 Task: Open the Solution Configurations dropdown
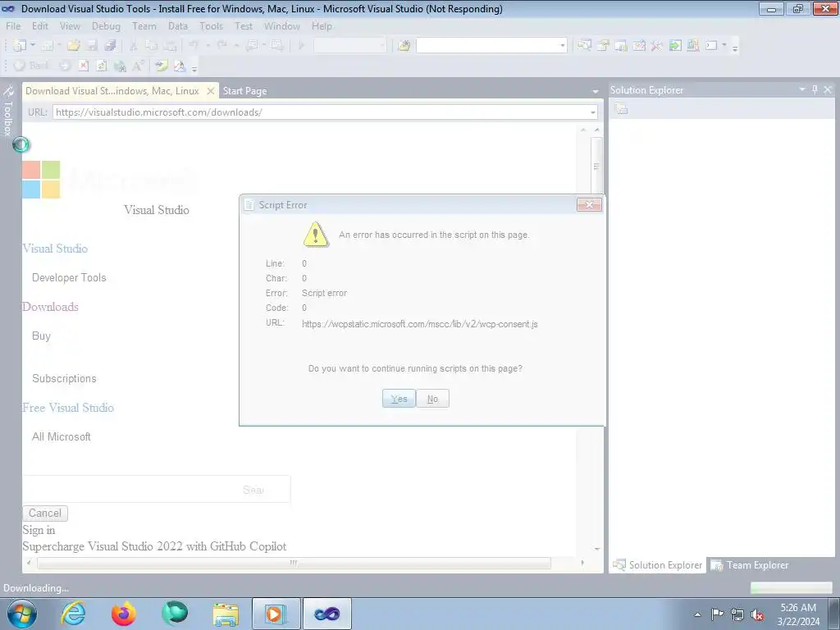click(349, 46)
